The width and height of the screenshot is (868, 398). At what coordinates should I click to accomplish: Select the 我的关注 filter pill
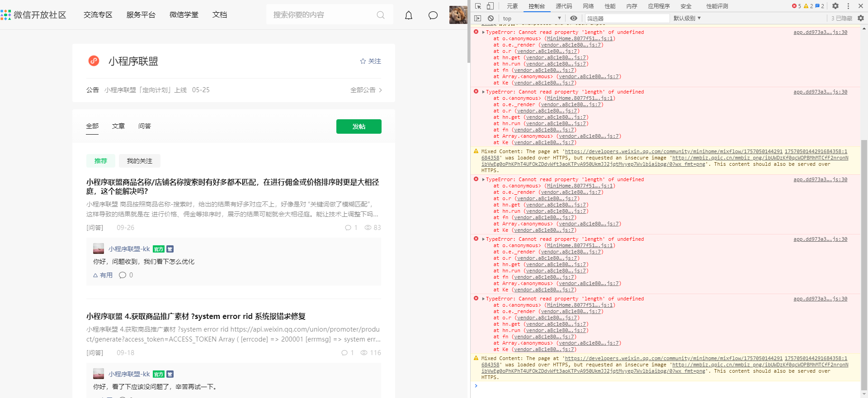click(x=140, y=161)
